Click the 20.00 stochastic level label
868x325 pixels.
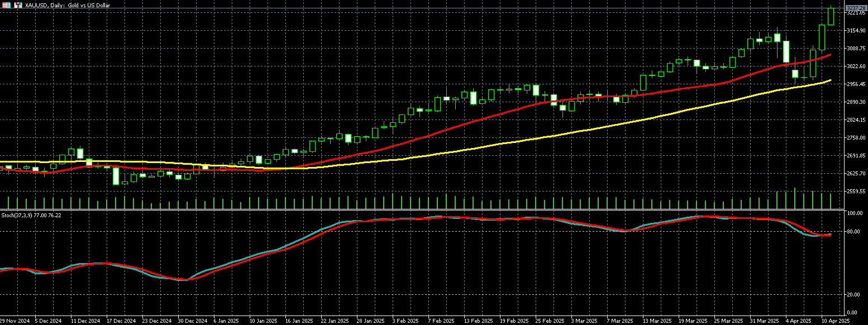pyautogui.click(x=853, y=295)
